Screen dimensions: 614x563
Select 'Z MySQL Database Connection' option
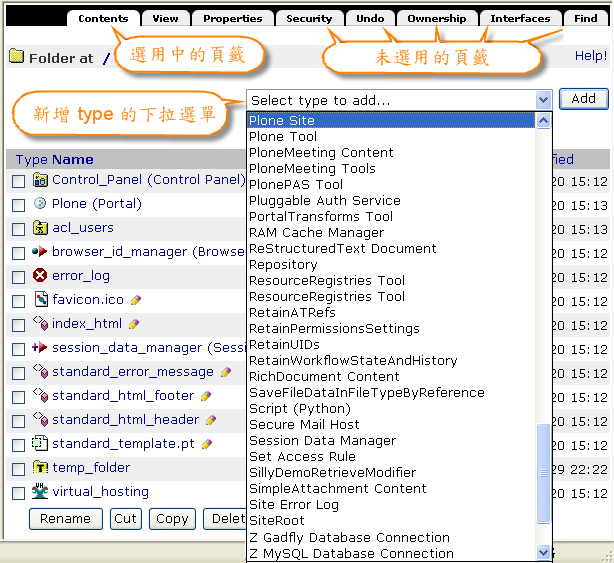(x=391, y=553)
